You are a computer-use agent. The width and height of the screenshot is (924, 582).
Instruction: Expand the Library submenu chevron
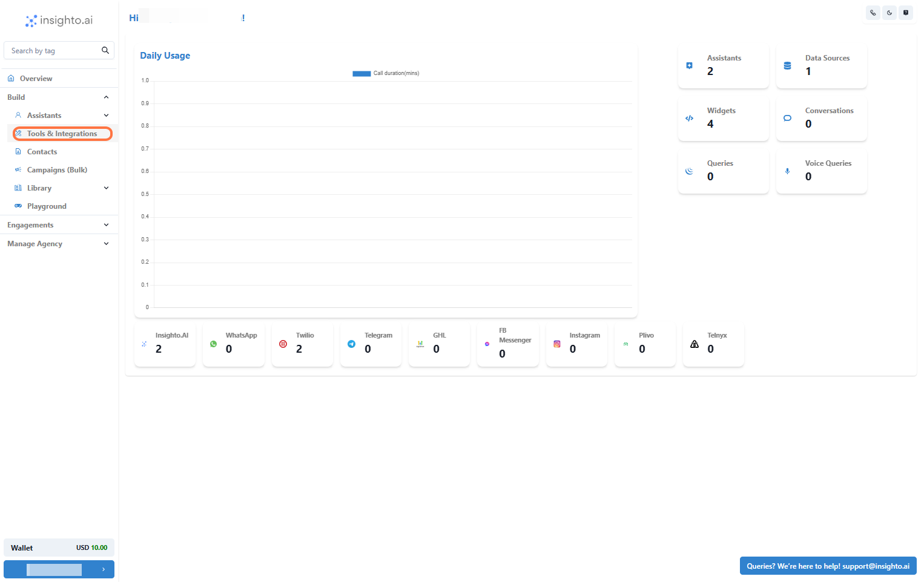tap(107, 188)
